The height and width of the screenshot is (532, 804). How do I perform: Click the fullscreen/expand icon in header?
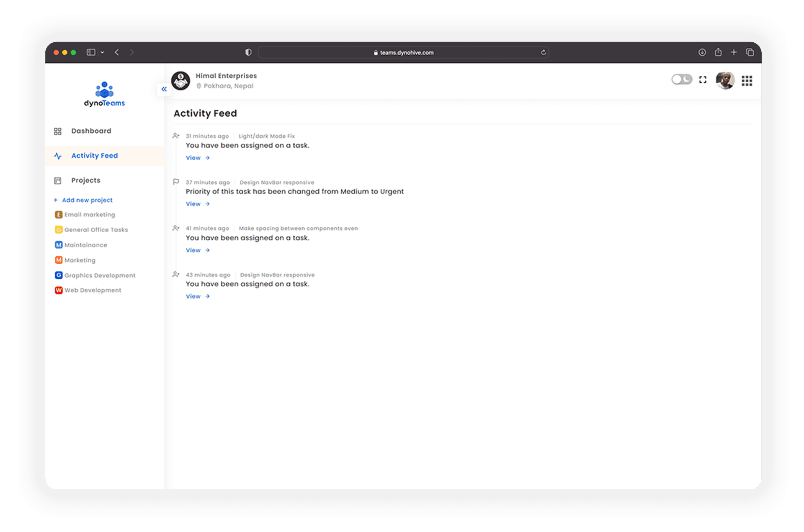coord(703,80)
